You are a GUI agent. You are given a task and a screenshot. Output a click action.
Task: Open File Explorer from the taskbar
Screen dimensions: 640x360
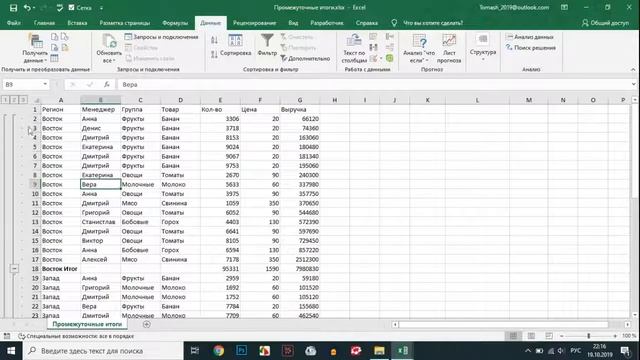click(x=379, y=351)
